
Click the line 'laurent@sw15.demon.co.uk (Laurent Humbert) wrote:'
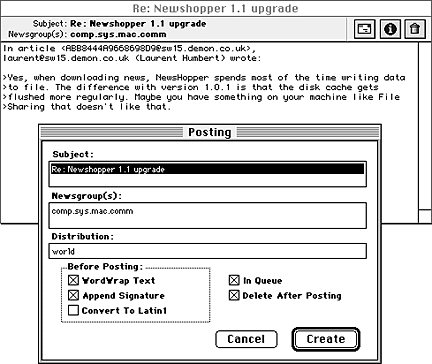tap(132, 58)
